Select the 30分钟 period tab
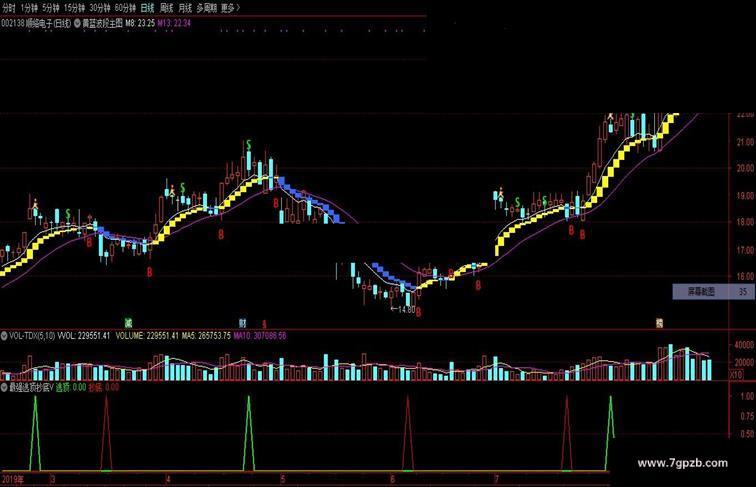Screen dimensions: 756x487 pyautogui.click(x=100, y=8)
